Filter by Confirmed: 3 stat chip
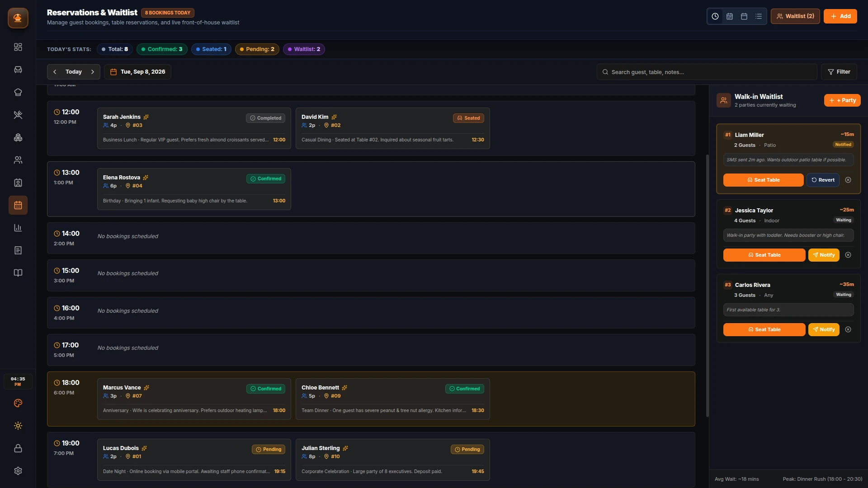Screen dimensions: 868x488 162,49
